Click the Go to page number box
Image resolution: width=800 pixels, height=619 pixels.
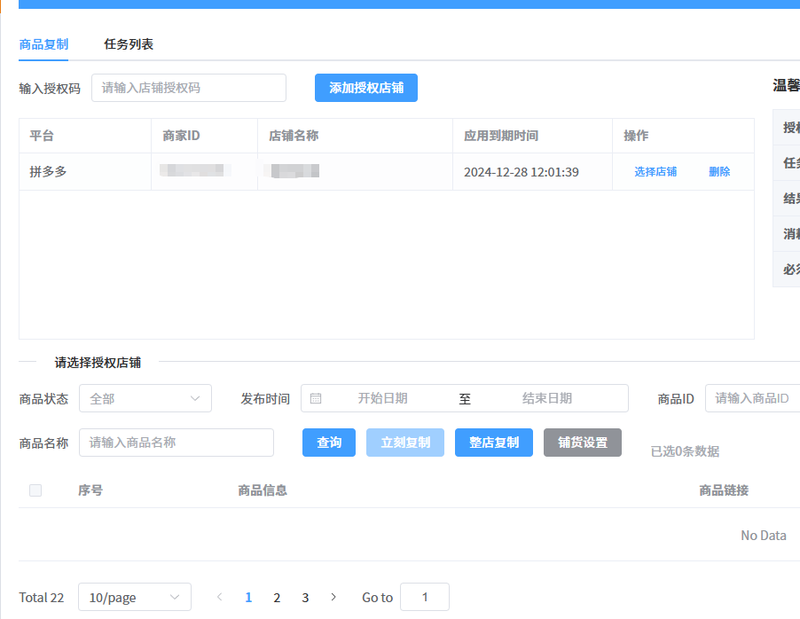(424, 597)
